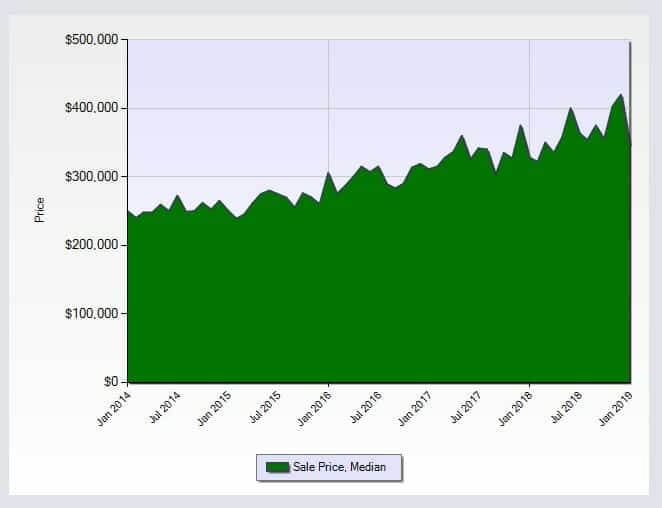Click the green legend swatch

tap(277, 467)
